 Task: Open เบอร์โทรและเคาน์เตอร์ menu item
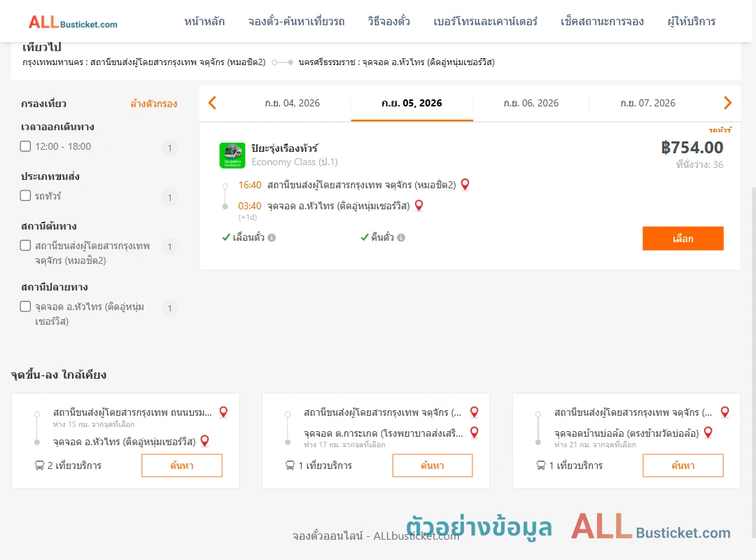point(485,21)
